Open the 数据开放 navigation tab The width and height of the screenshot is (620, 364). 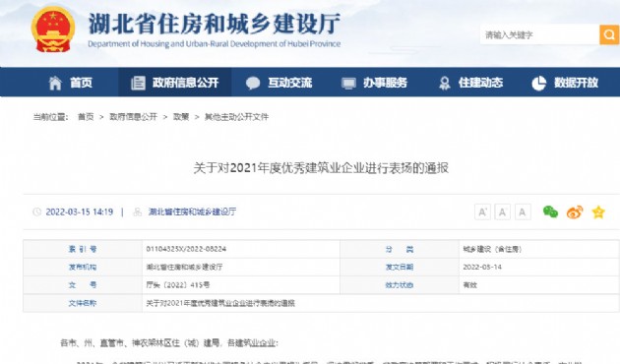click(565, 83)
